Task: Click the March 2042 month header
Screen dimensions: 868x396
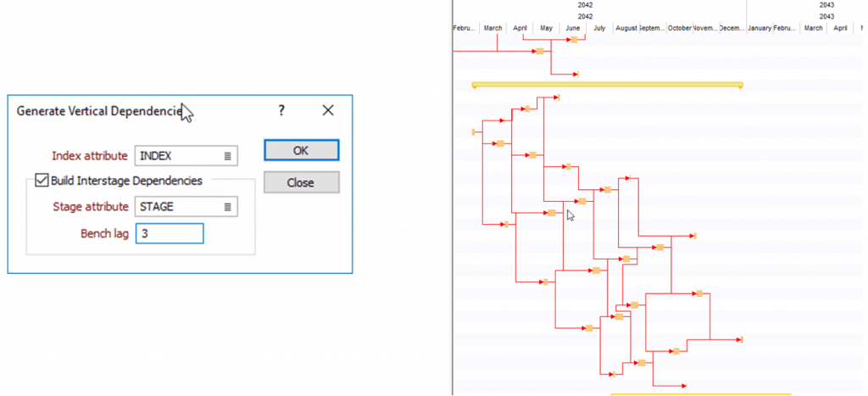Action: point(492,28)
